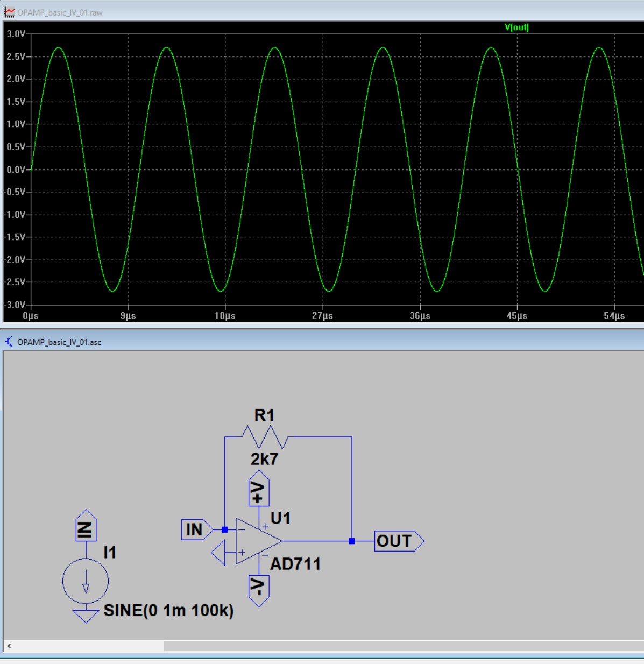The width and height of the screenshot is (644, 664).
Task: Click the 2k7 resistor value
Action: 264,459
